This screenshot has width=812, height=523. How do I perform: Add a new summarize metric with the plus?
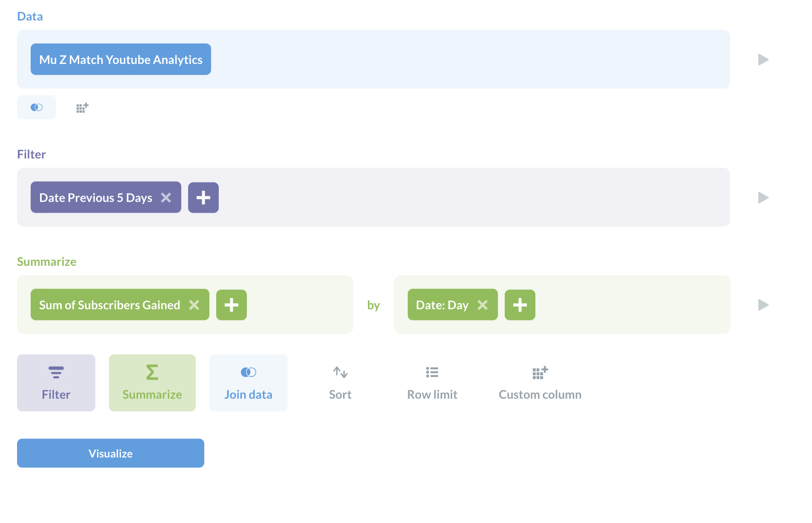(232, 305)
